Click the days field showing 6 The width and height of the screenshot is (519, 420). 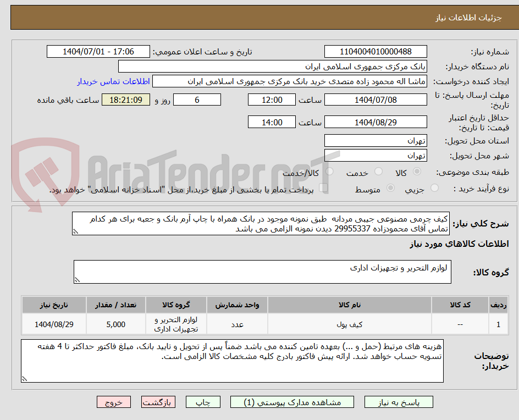(x=197, y=100)
